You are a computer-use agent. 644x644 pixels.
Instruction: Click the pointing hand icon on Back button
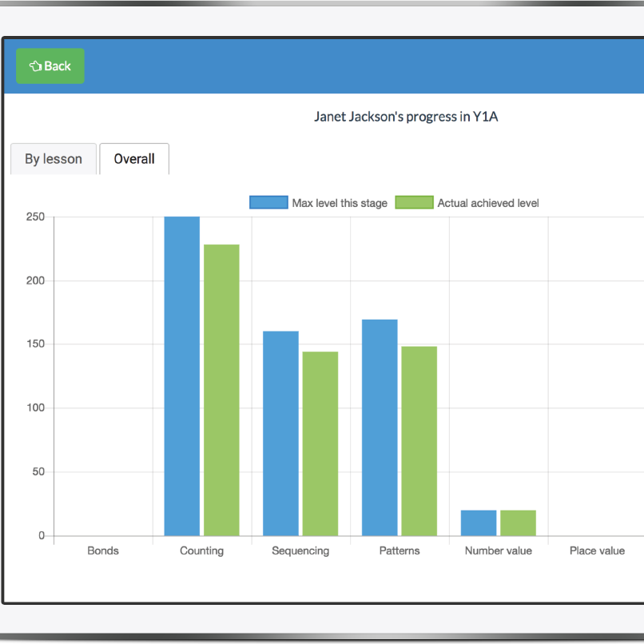pos(35,66)
